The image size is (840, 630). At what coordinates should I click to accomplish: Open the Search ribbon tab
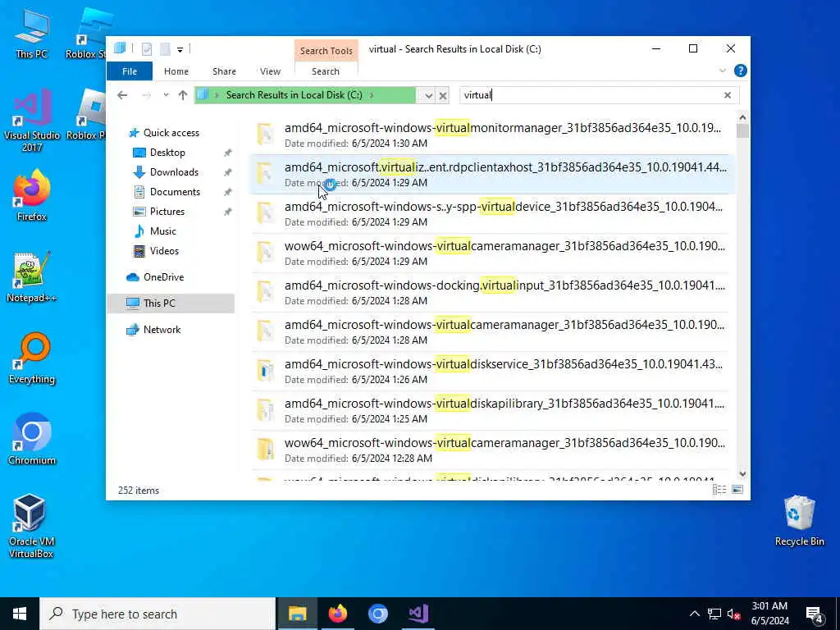(x=326, y=71)
